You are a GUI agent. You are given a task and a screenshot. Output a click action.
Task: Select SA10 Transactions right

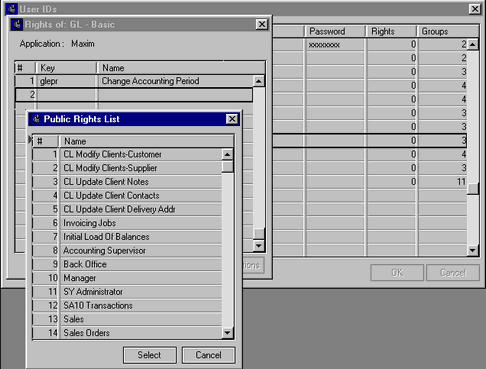pyautogui.click(x=127, y=305)
